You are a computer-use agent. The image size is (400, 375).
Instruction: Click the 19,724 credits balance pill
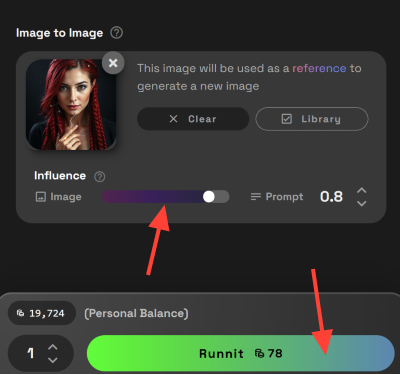pos(42,313)
